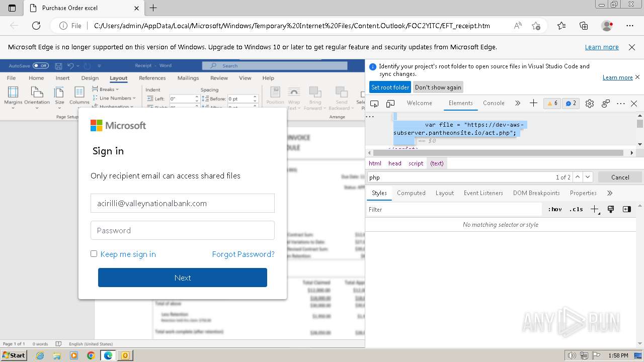644x362 pixels.
Task: Click Don't show again button
Action: coord(438,87)
